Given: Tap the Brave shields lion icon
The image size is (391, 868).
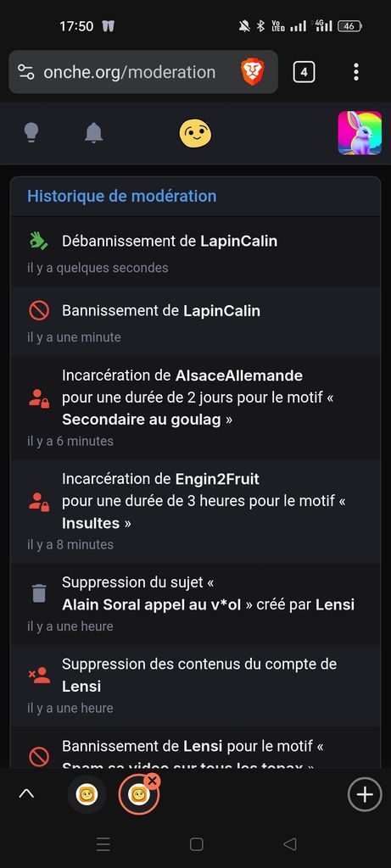Looking at the screenshot, I should [253, 72].
